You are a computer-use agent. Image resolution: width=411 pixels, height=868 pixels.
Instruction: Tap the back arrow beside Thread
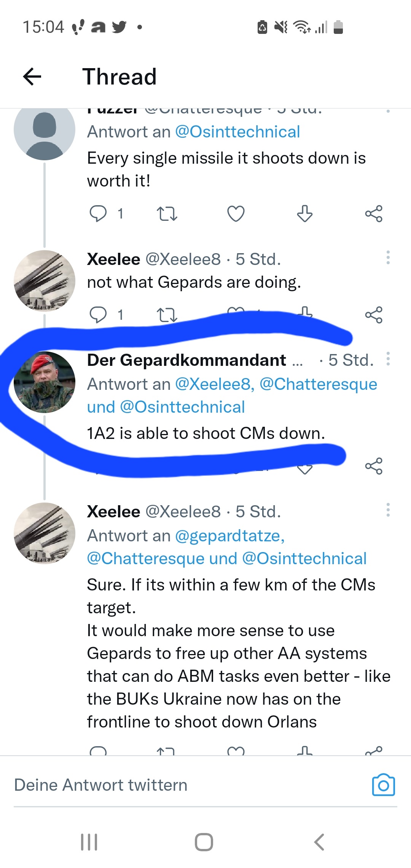pyautogui.click(x=32, y=77)
